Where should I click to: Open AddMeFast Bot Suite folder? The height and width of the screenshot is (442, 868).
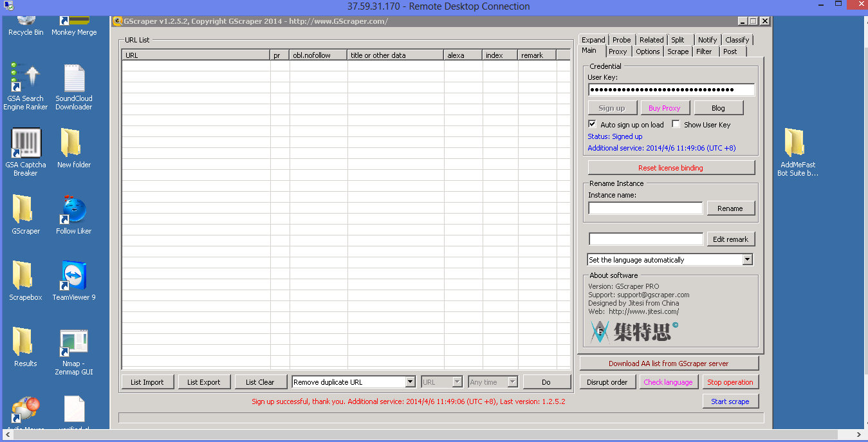pos(797,152)
